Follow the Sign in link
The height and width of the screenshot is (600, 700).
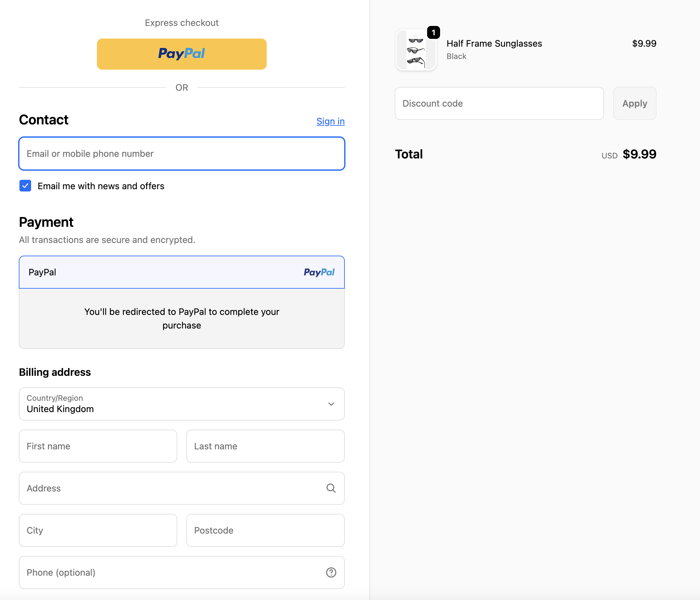pos(330,121)
